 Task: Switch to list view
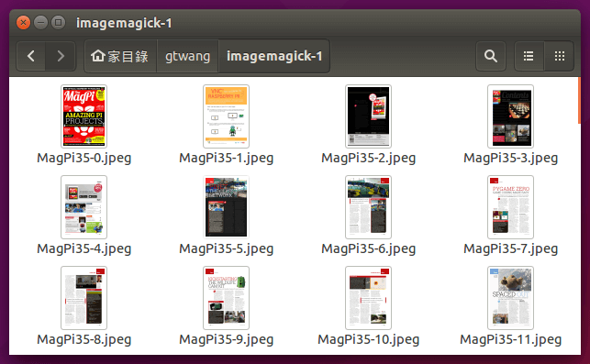pyautogui.click(x=529, y=56)
